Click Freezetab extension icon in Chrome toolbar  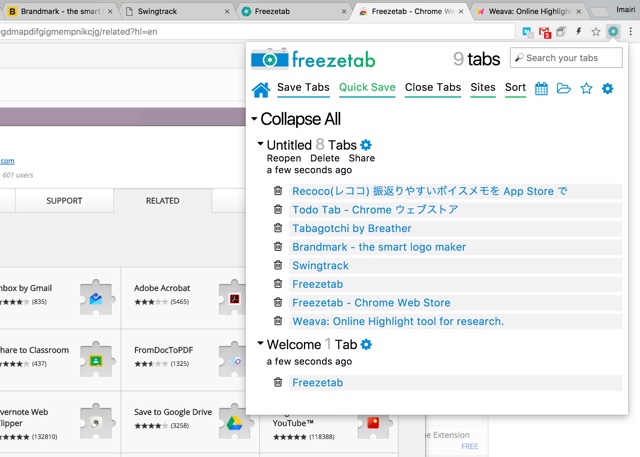(x=613, y=31)
